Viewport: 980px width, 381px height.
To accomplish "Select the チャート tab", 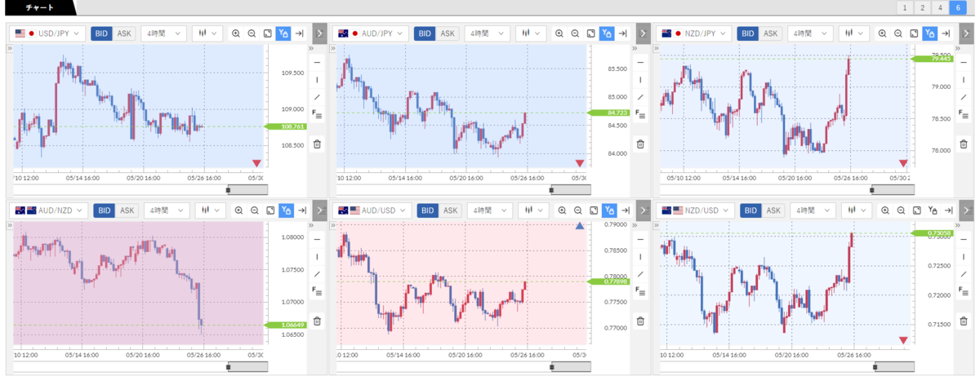I will coord(39,7).
